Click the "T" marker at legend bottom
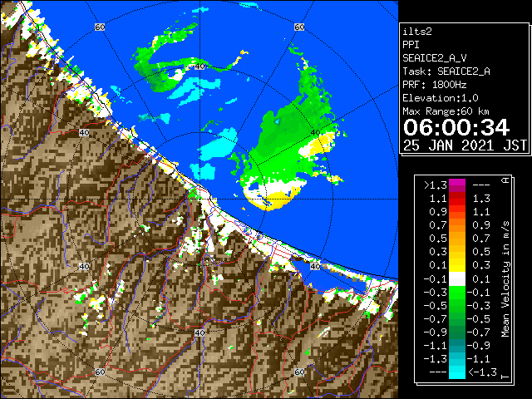Viewport: 532px width, 399px height. coord(506,377)
